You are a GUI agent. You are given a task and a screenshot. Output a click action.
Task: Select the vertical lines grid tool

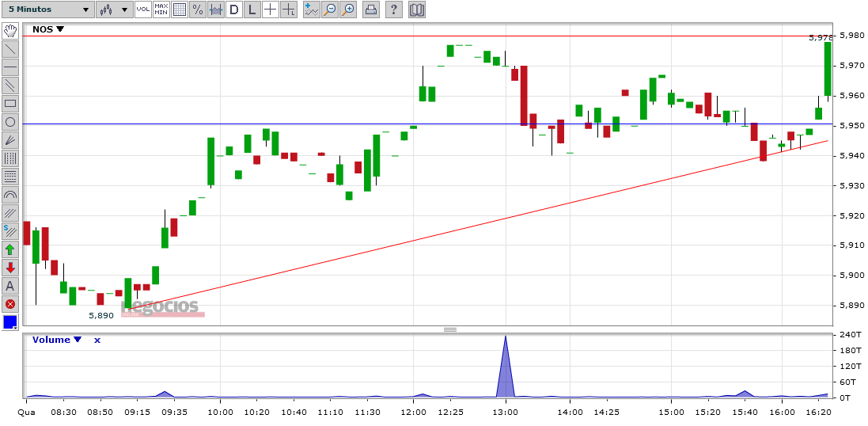10,158
